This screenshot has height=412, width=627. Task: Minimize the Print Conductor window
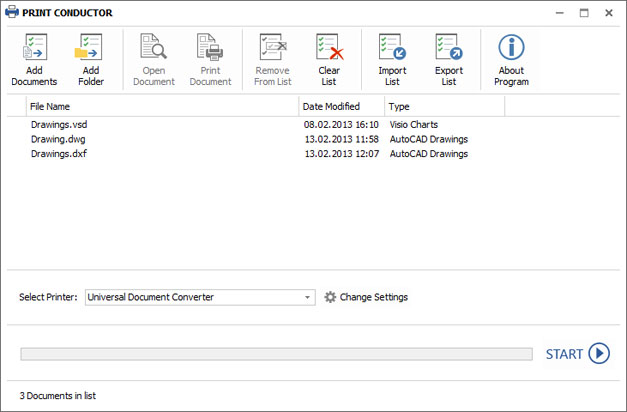560,13
